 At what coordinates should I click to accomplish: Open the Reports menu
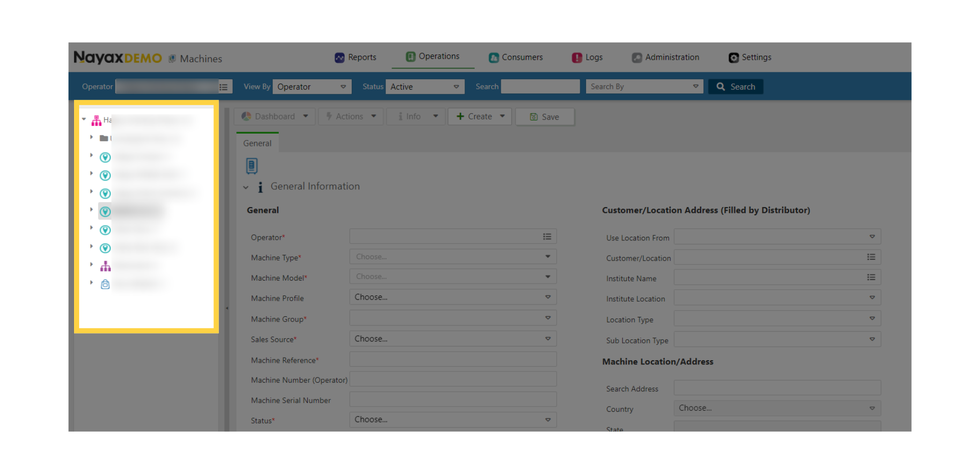point(356,58)
